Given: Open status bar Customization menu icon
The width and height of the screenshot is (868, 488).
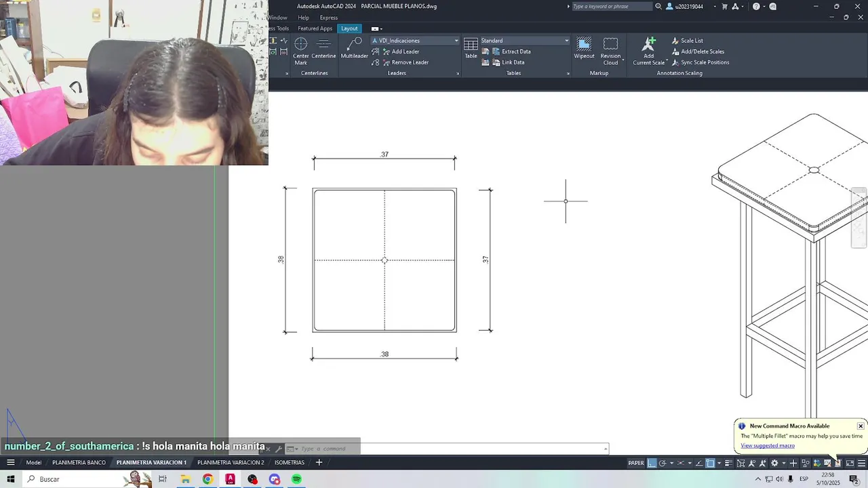Looking at the screenshot, I should 861,463.
